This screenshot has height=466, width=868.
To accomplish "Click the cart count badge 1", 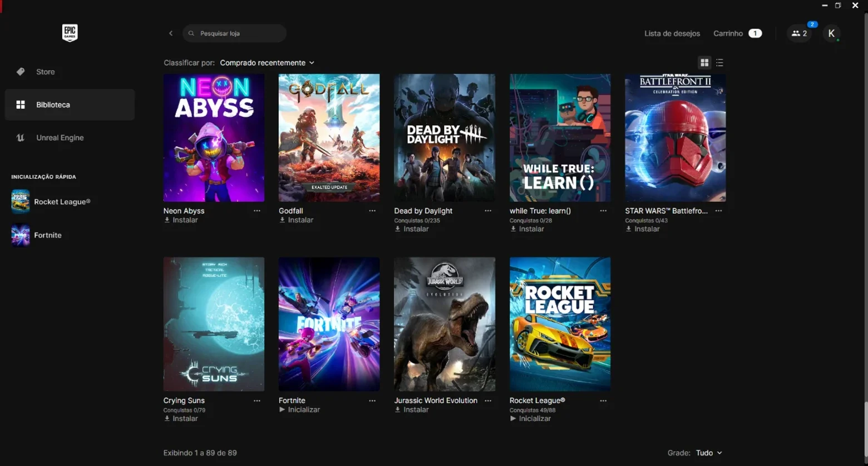I will pyautogui.click(x=755, y=33).
